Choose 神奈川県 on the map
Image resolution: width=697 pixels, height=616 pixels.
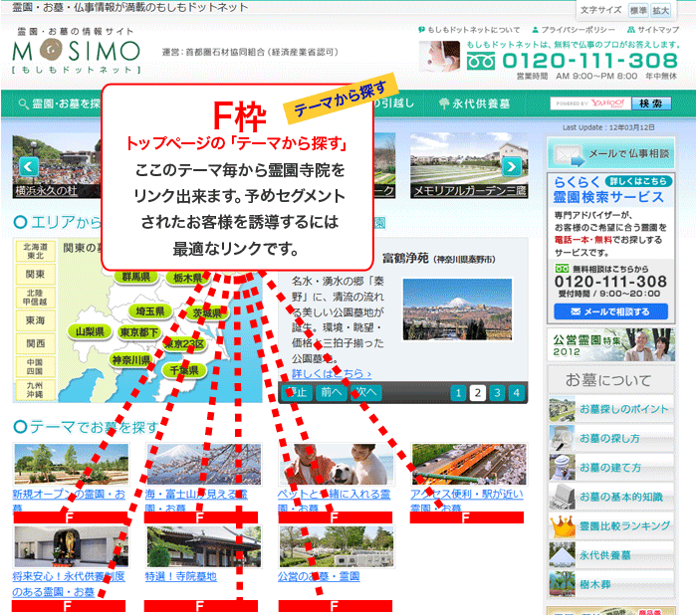[130, 359]
